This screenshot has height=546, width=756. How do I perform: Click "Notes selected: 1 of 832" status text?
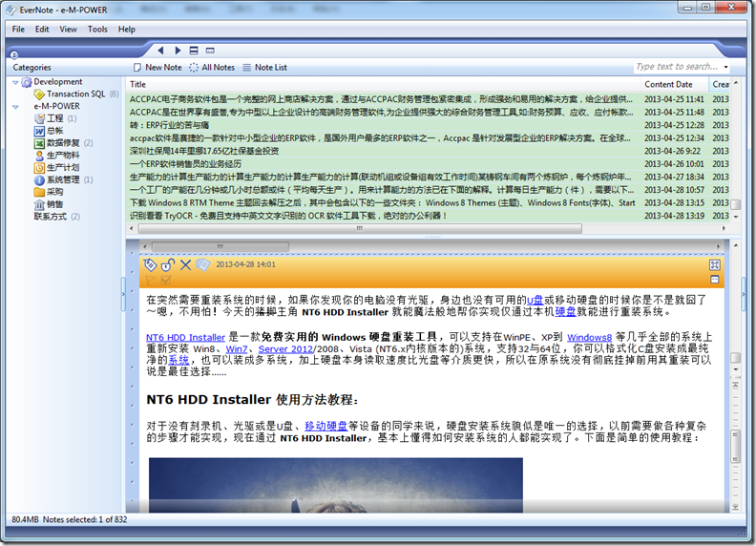(85, 520)
